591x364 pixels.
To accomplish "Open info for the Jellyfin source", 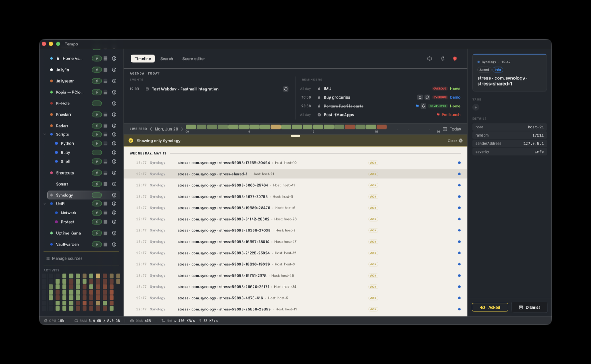I will 114,70.
